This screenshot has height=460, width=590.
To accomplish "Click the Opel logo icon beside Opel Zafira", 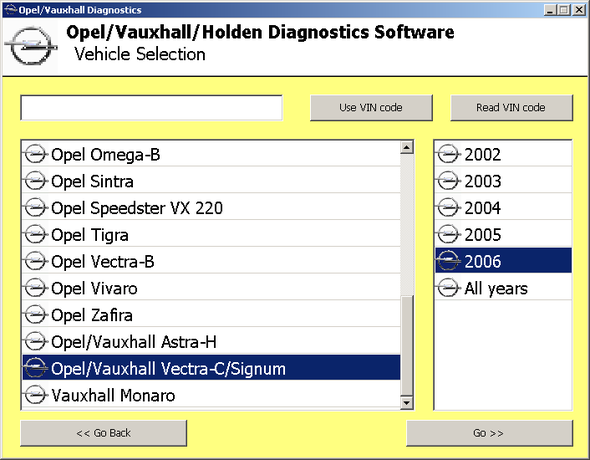I will (x=35, y=315).
